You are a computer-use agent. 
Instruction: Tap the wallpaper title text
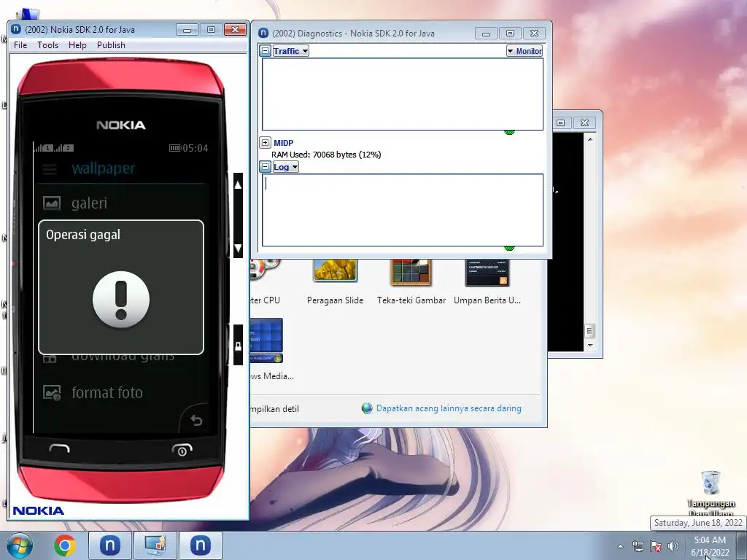(x=104, y=168)
